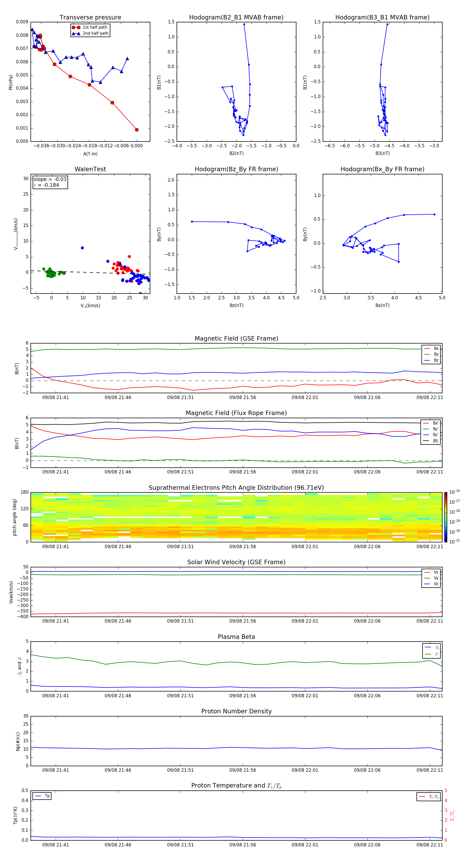Select 'Vz' in the velocity legend

click(431, 584)
